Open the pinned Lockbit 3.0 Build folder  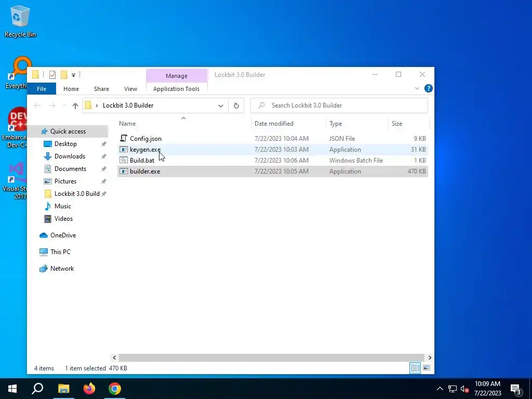(77, 194)
